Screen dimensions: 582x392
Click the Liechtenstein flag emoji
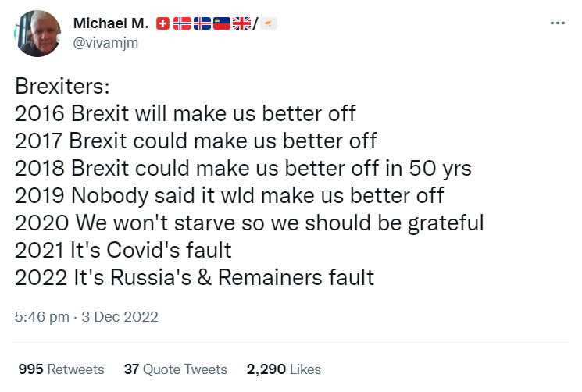click(222, 24)
